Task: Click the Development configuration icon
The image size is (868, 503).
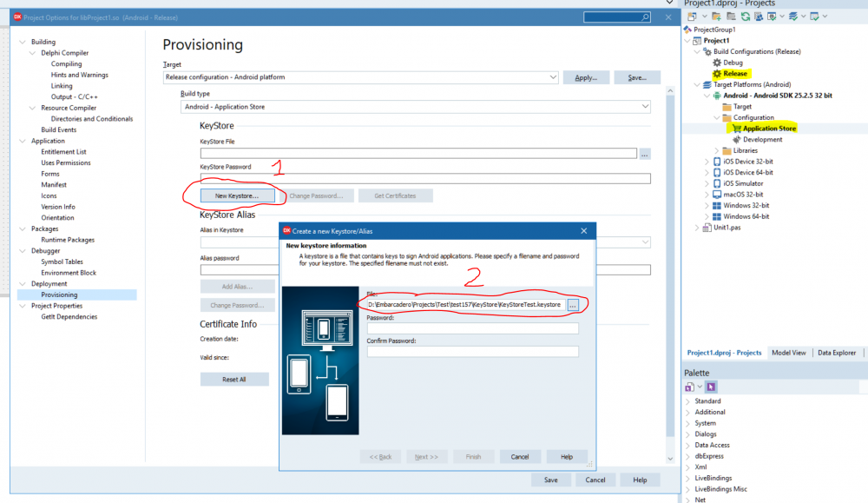Action: 737,140
